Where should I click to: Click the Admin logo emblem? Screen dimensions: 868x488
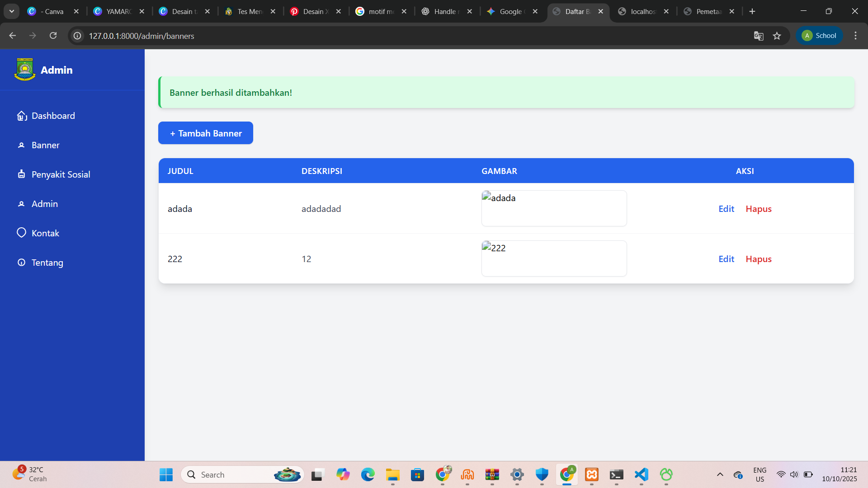25,70
